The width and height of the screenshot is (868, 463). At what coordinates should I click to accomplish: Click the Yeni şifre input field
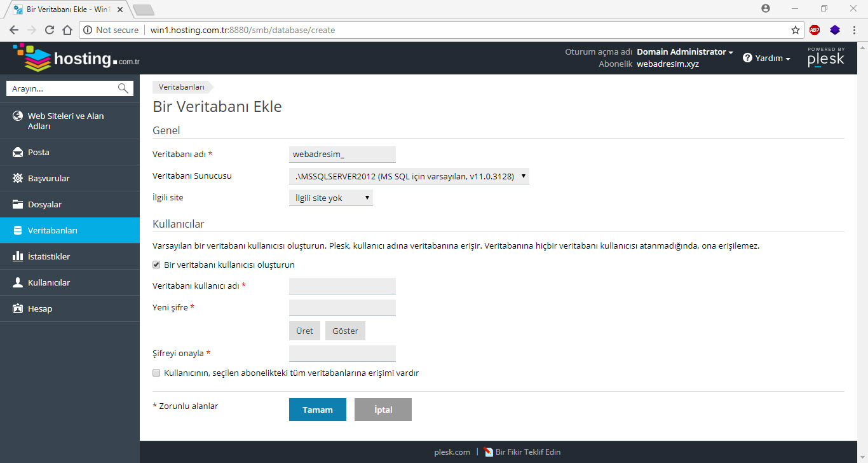point(342,307)
